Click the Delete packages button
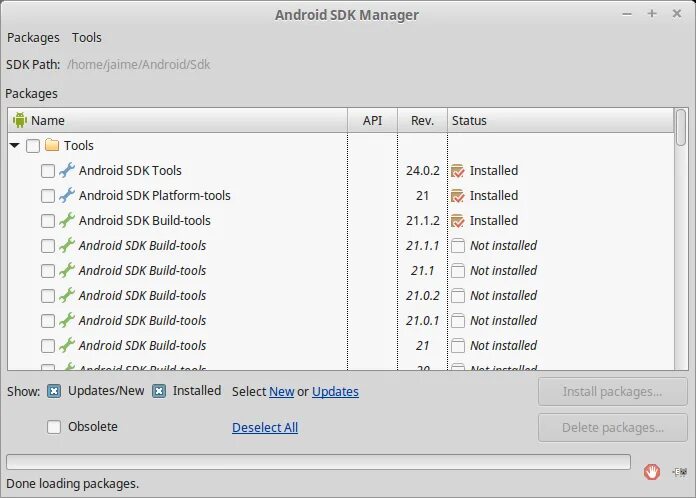696x498 pixels. [x=613, y=427]
